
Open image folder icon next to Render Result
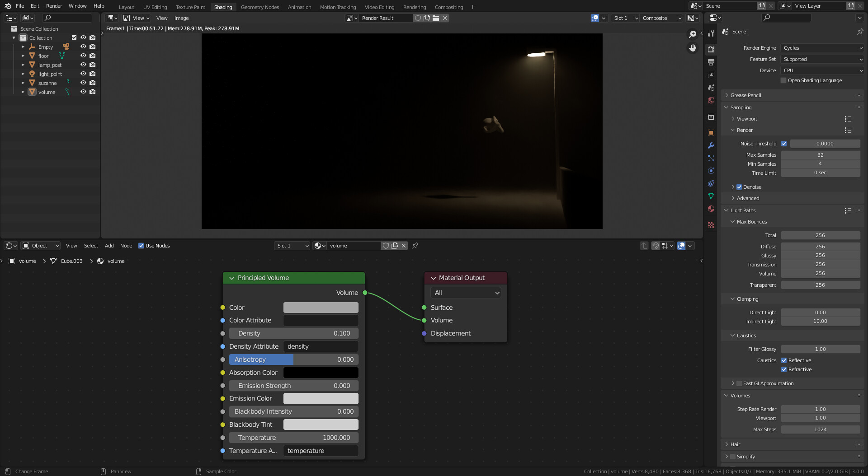436,18
